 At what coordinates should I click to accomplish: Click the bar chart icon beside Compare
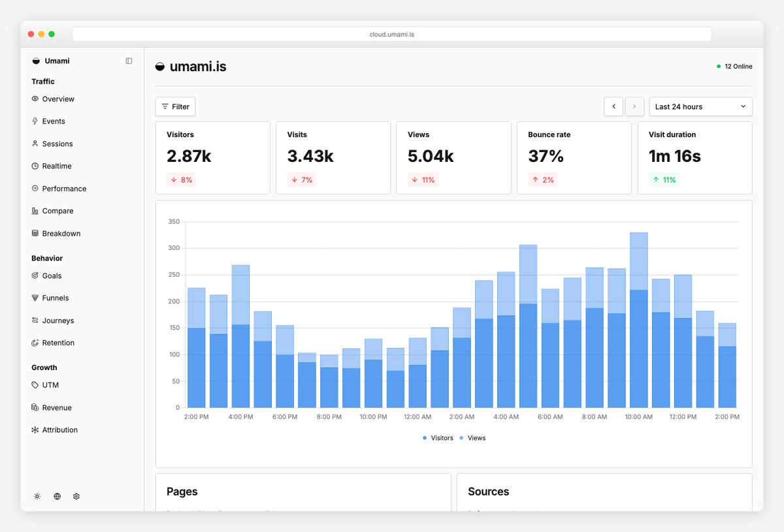tap(35, 211)
